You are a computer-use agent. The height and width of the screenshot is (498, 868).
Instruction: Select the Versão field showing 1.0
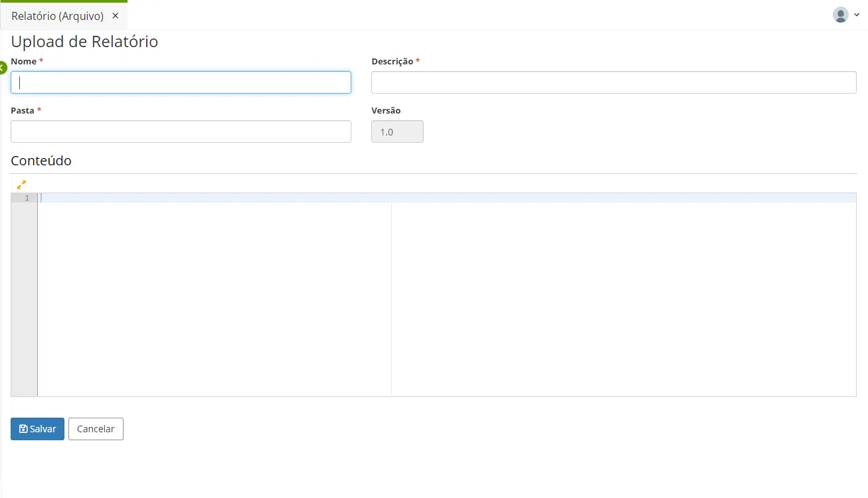tap(397, 131)
